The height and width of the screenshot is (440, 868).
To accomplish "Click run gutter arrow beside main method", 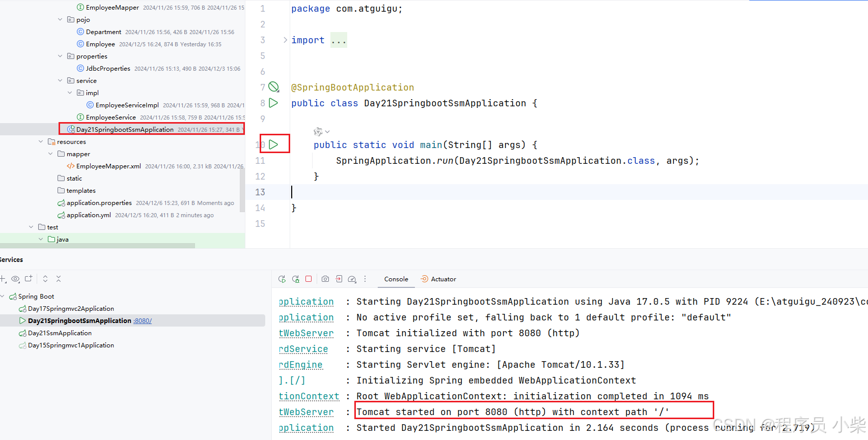I will 273,144.
